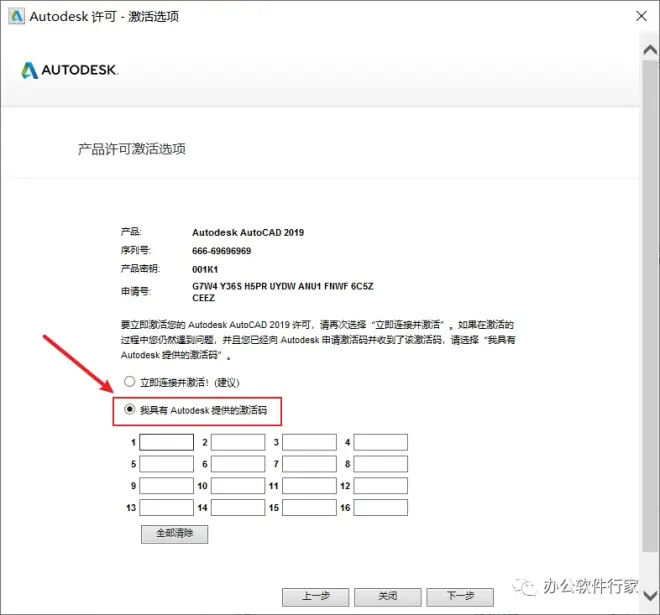660x615 pixels.
Task: Click activation code field 14
Action: (238, 508)
